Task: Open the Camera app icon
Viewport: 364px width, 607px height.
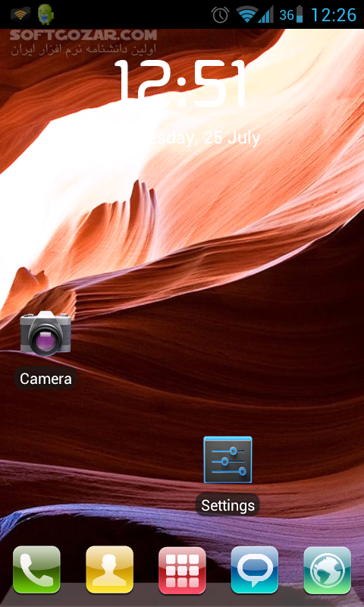Action: [45, 333]
